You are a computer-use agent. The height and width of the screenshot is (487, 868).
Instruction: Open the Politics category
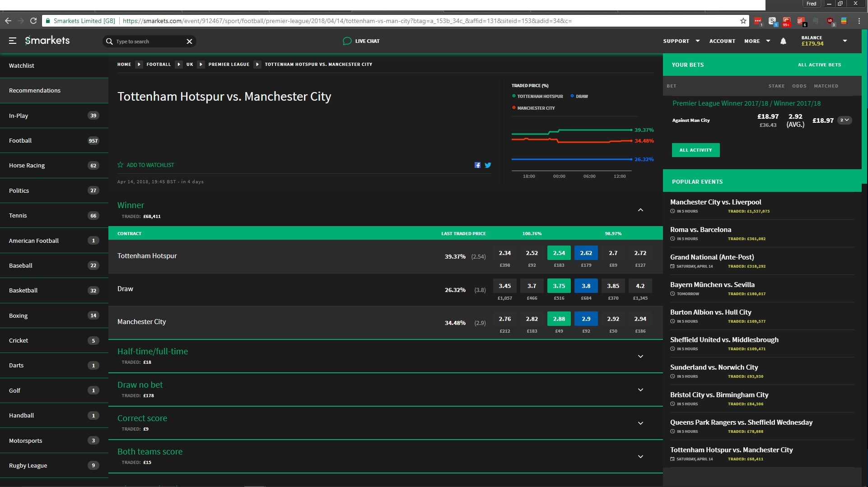click(54, 190)
